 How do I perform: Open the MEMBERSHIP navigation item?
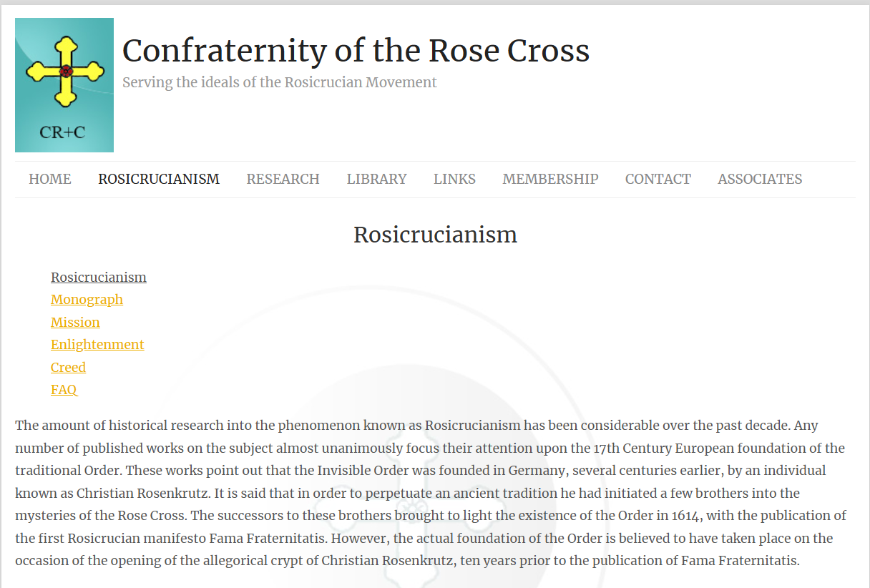[550, 179]
